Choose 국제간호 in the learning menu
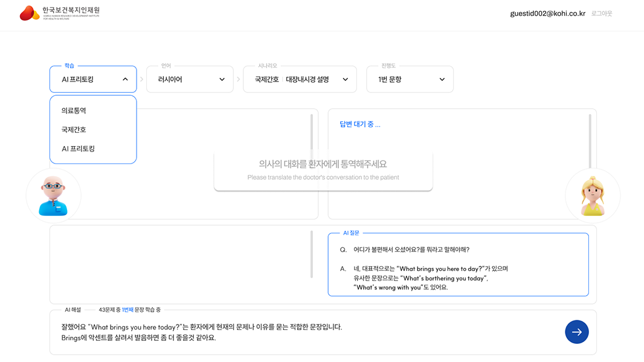The width and height of the screenshot is (644, 362). [74, 130]
